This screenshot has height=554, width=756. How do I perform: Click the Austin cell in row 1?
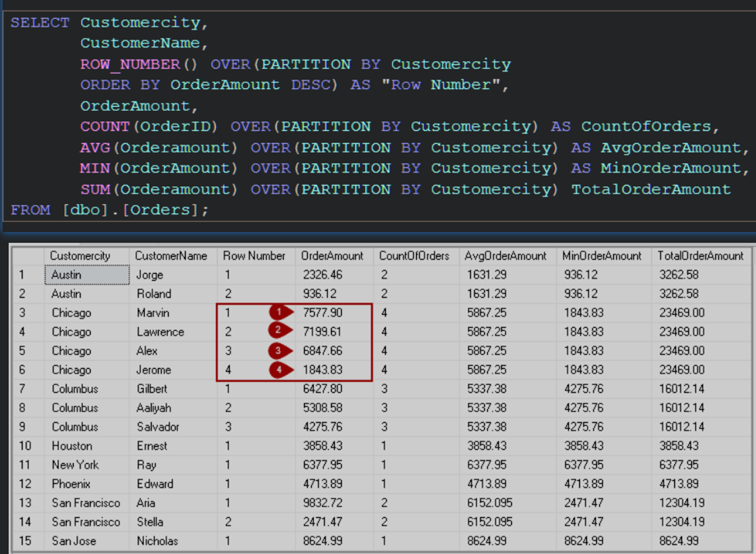87,275
